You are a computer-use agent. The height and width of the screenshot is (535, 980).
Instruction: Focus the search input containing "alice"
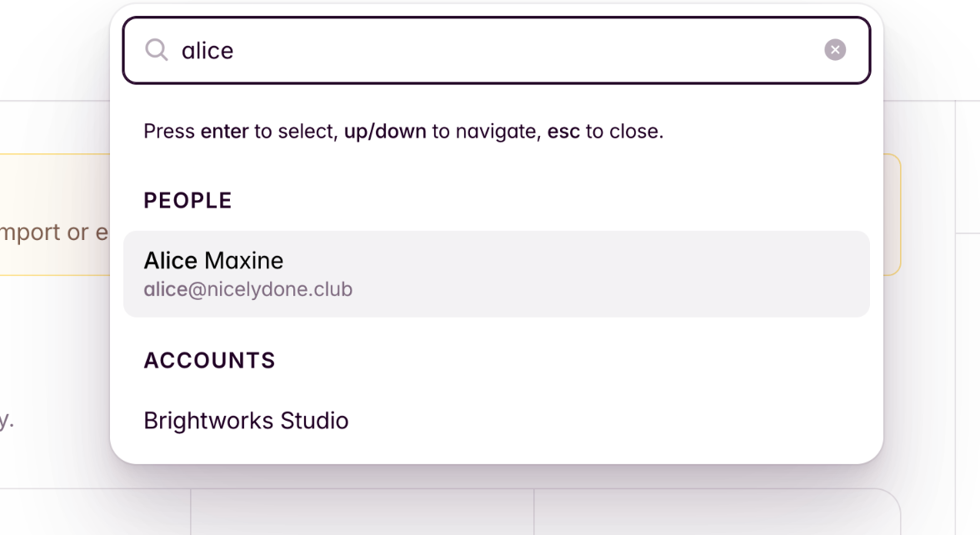417,50
